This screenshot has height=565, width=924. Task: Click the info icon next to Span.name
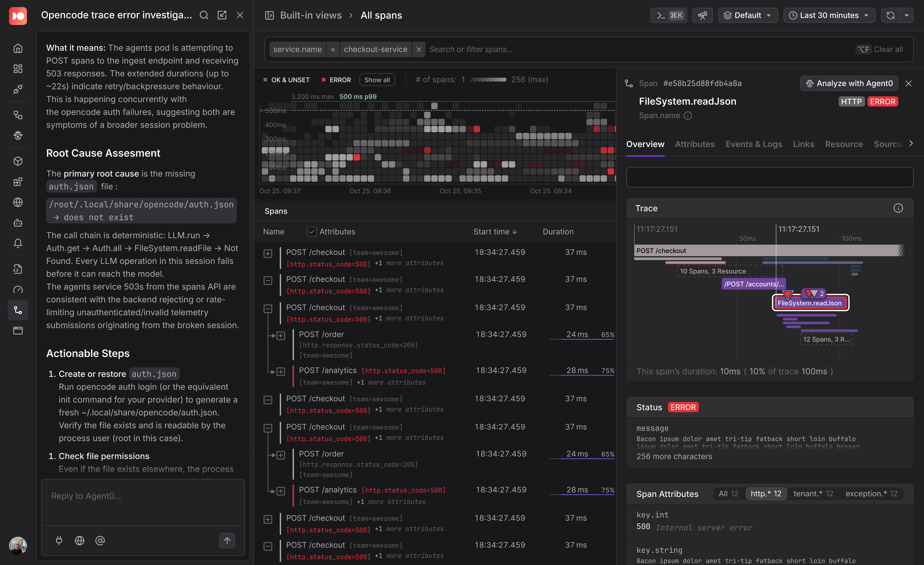(x=687, y=116)
